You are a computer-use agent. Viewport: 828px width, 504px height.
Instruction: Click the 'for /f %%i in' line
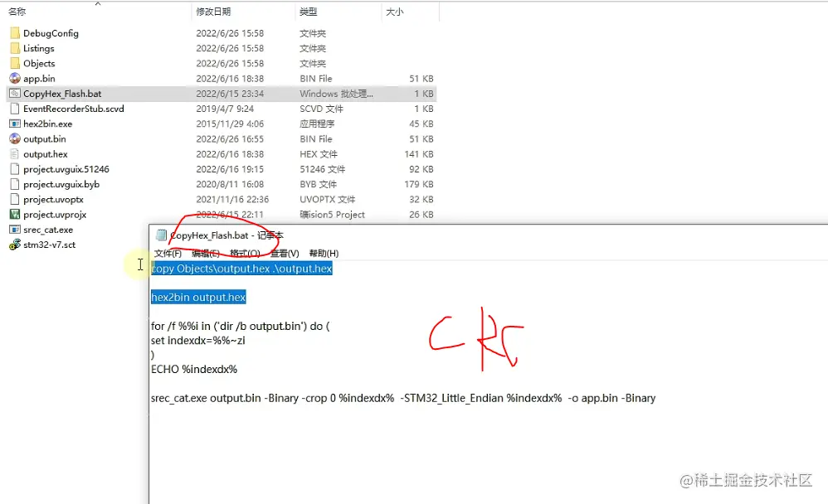(241, 326)
